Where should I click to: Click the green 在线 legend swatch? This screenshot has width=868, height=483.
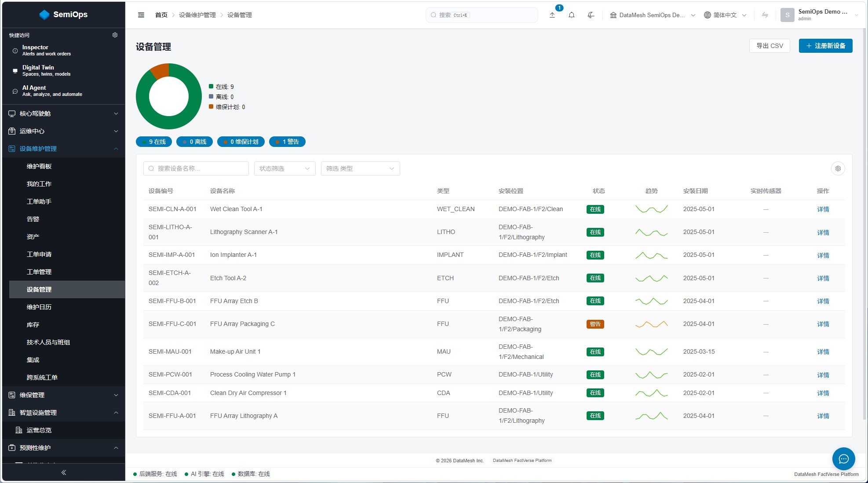click(x=211, y=86)
